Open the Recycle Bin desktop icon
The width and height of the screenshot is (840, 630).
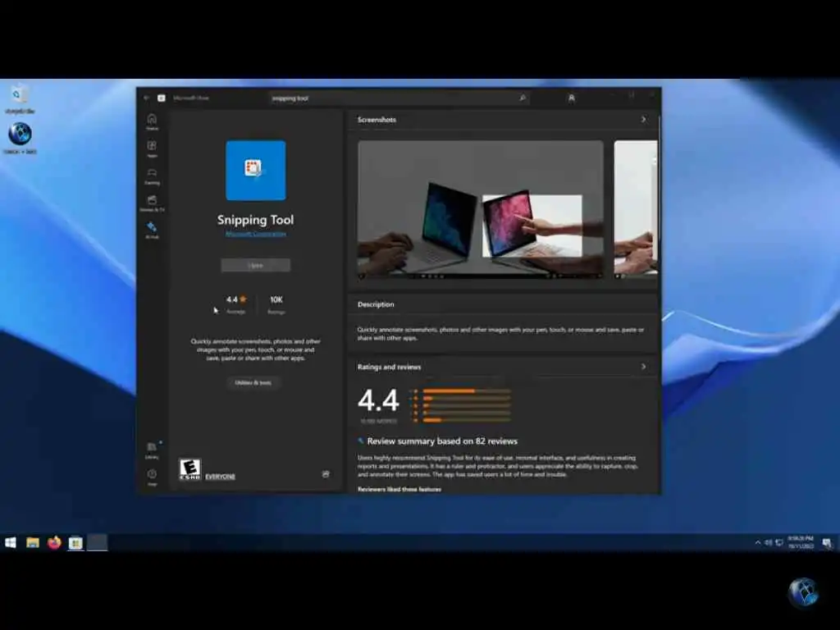[x=20, y=99]
